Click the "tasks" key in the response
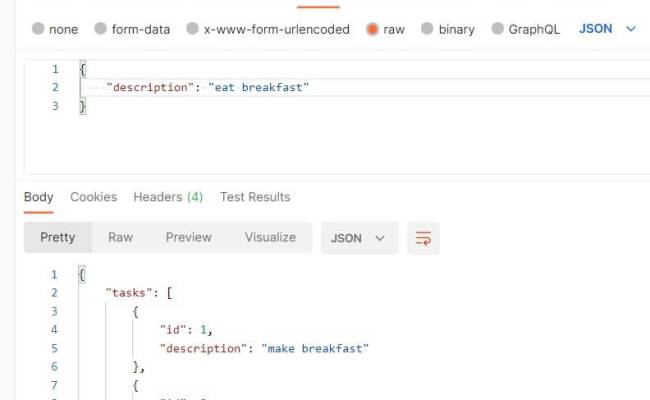 click(129, 293)
